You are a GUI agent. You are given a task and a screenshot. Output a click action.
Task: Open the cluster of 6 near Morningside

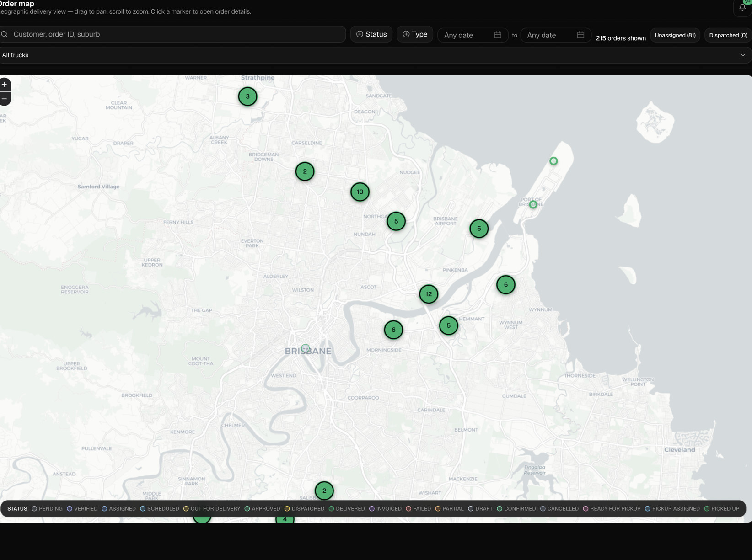pos(393,330)
